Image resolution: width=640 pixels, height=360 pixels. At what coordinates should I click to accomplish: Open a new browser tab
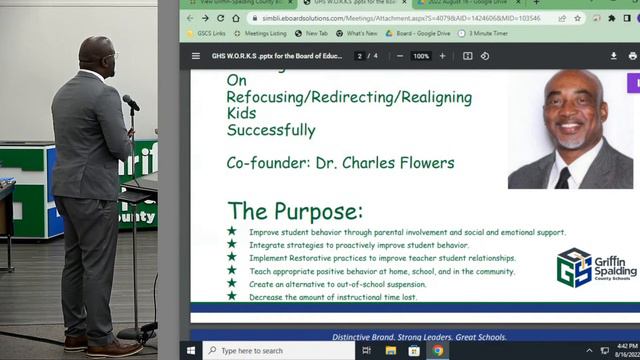(x=536, y=2)
